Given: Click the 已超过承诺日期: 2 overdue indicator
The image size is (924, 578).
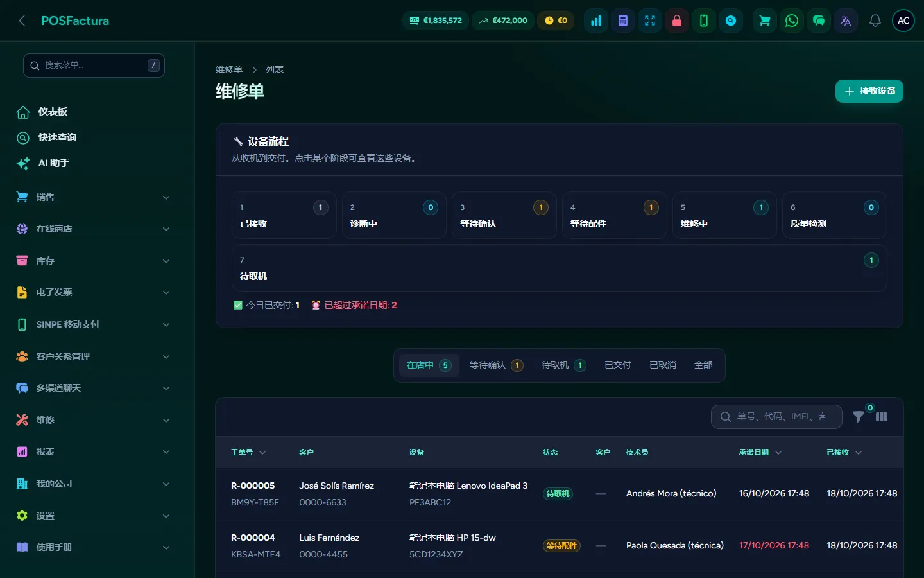Looking at the screenshot, I should (354, 305).
